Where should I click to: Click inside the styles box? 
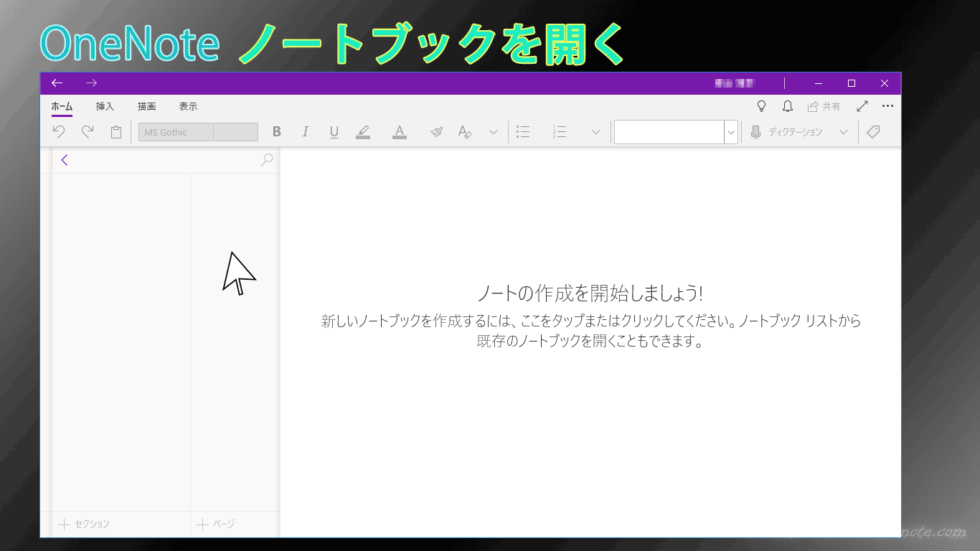coord(669,132)
